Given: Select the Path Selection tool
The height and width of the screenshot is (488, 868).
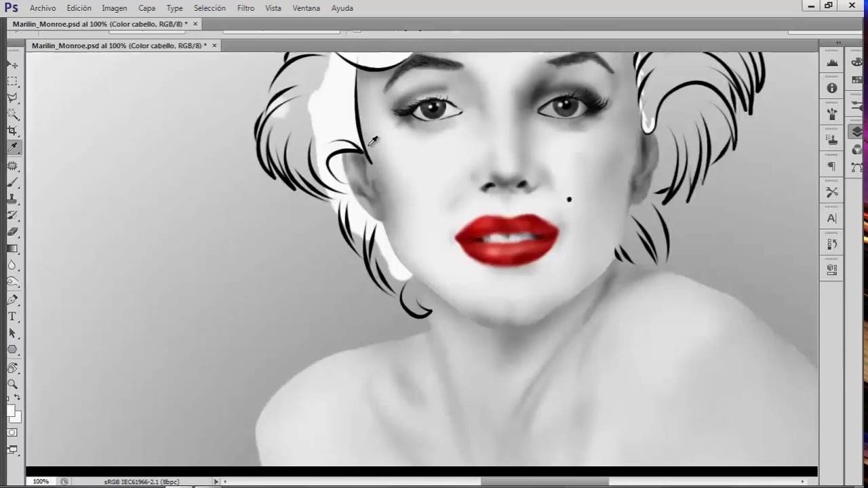Looking at the screenshot, I should coord(12,333).
